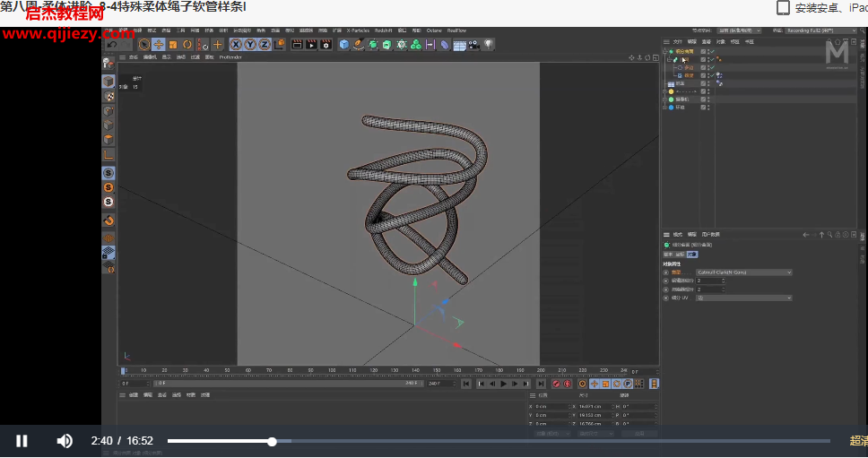This screenshot has height=458, width=868.
Task: Switch to Model mode in left toolbar
Action: coord(108,82)
